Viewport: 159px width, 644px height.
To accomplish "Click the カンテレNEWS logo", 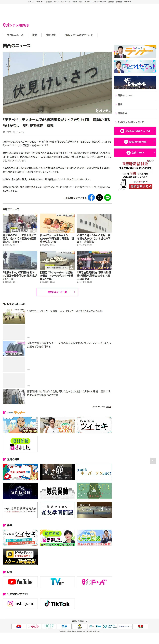I will (16, 25).
